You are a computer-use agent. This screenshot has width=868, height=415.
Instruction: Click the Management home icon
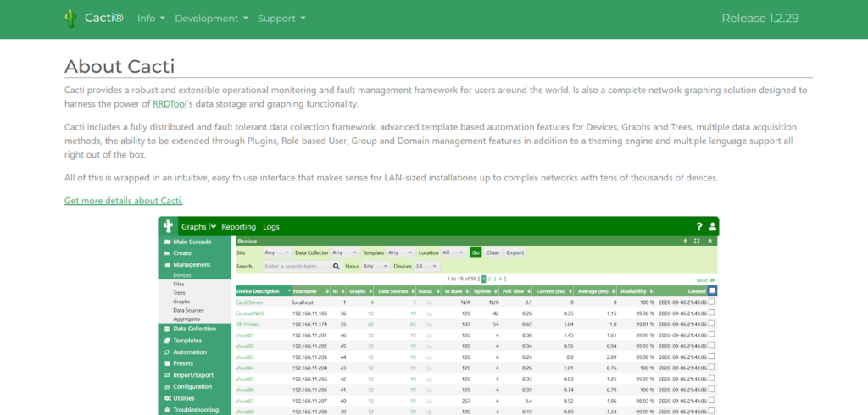click(167, 264)
